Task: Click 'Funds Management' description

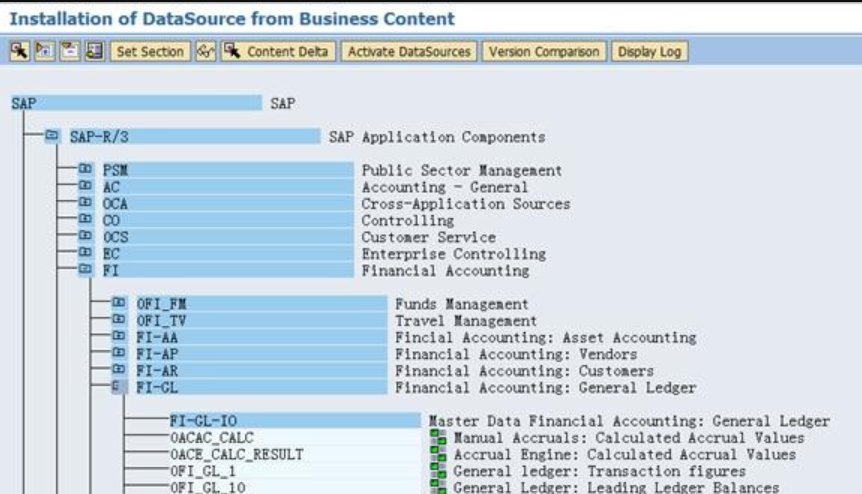Action: tap(461, 304)
